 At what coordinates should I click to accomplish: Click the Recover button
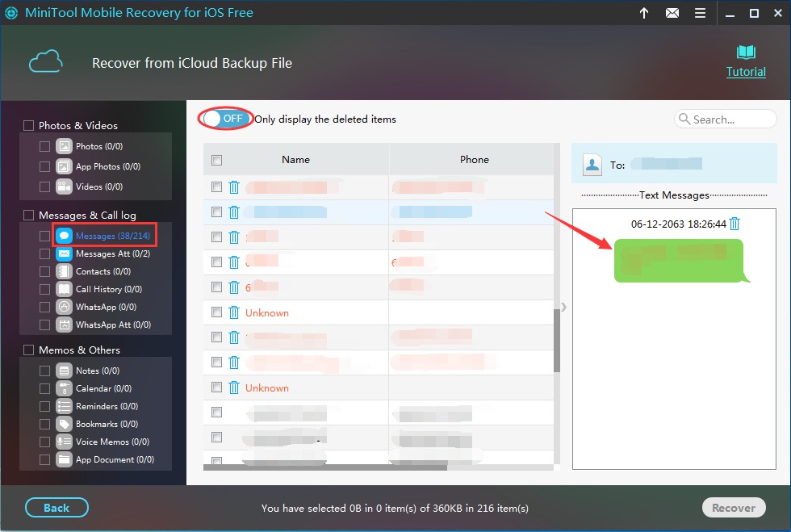[734, 508]
